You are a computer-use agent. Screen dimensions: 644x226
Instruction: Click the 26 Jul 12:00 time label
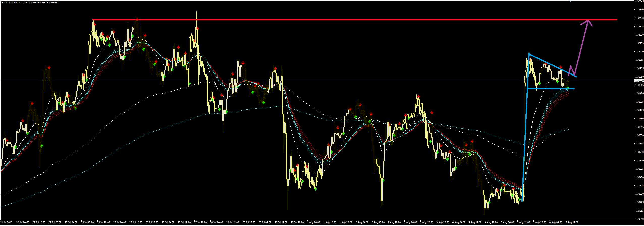click(136, 222)
